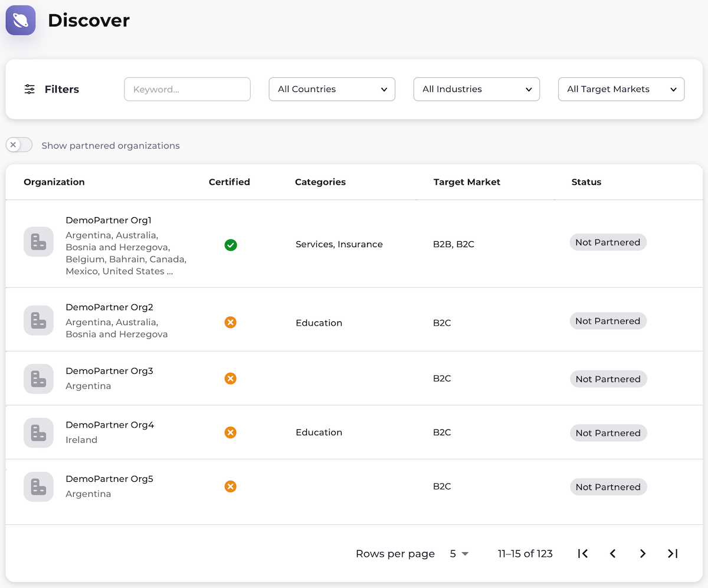Click the orange not-certified icon for Org3

(x=231, y=379)
